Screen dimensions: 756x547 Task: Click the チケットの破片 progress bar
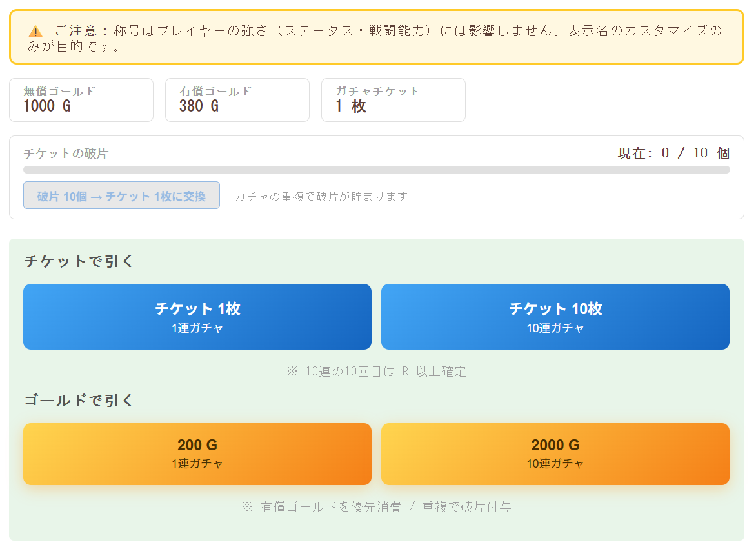point(376,170)
